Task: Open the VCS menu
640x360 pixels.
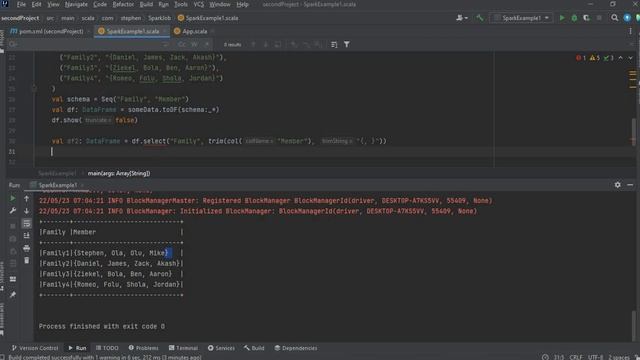Action: click(198, 4)
